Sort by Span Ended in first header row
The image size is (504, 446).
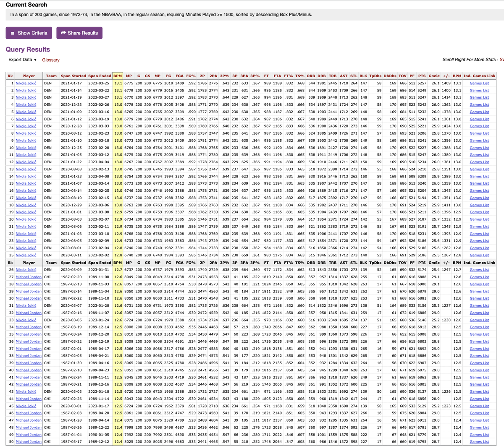[100, 76]
